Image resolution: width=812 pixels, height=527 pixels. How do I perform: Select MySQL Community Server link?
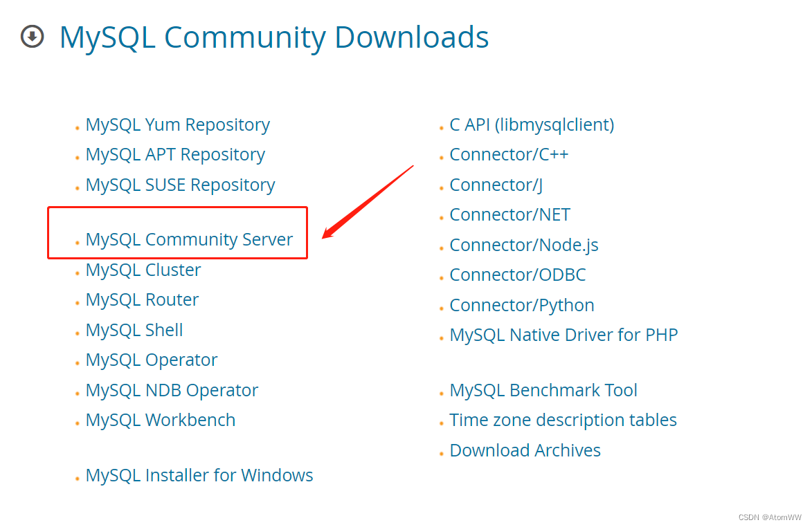click(x=189, y=239)
